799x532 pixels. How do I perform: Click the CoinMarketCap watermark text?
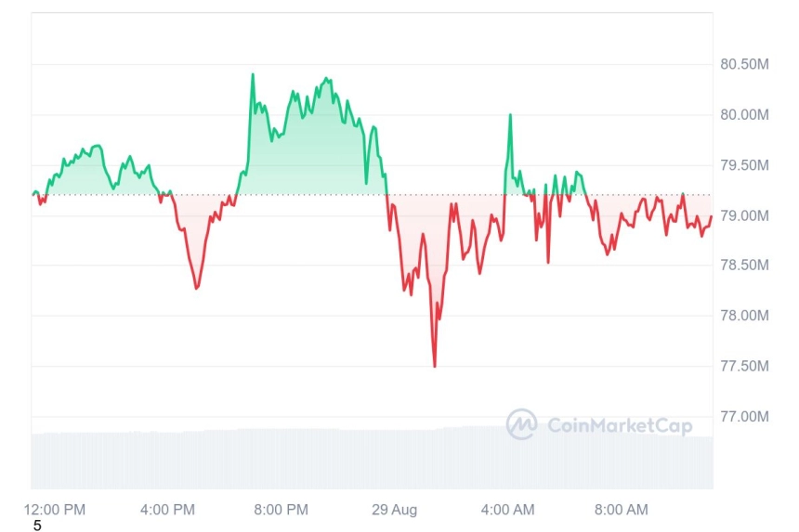point(620,425)
